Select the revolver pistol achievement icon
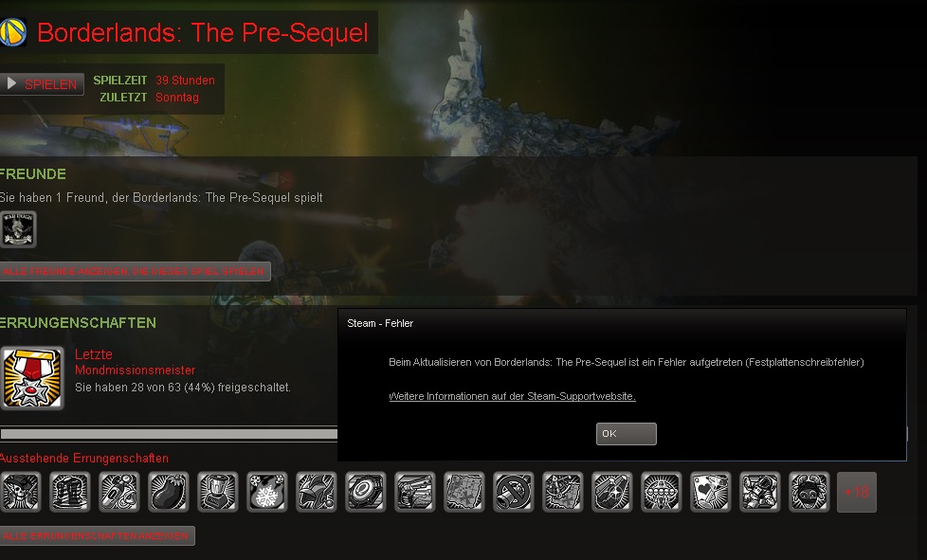 (415, 492)
